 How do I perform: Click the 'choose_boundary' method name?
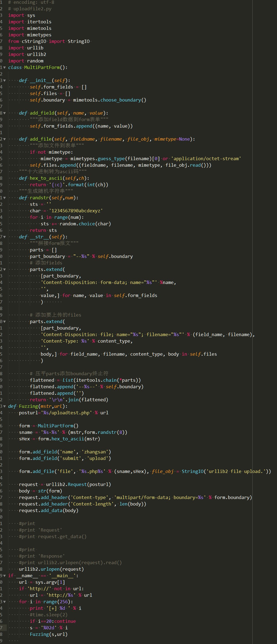tap(121, 100)
